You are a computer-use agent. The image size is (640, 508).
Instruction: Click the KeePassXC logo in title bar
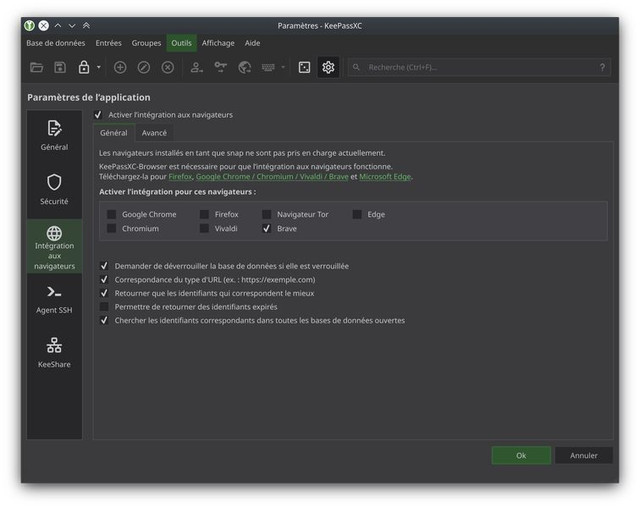coord(29,26)
